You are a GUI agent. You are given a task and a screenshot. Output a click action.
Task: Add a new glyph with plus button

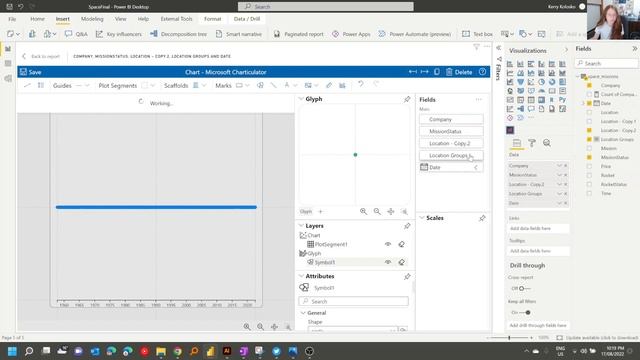(x=320, y=211)
